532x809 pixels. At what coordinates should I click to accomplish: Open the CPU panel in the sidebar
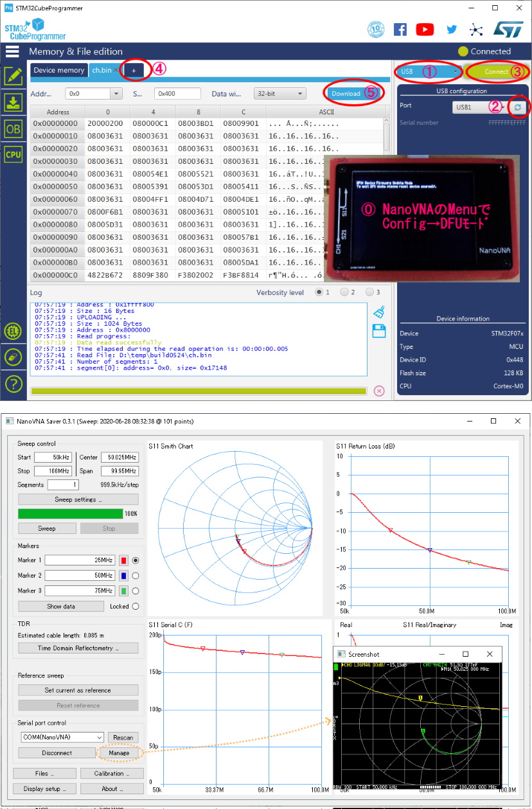pos(13,154)
